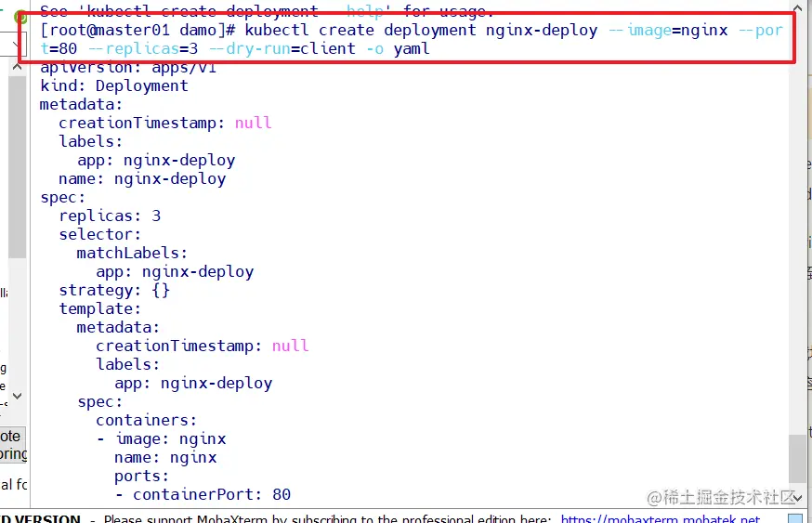Click the sidebar scrollbar down arrow
This screenshot has width=812, height=523.
coord(17,396)
